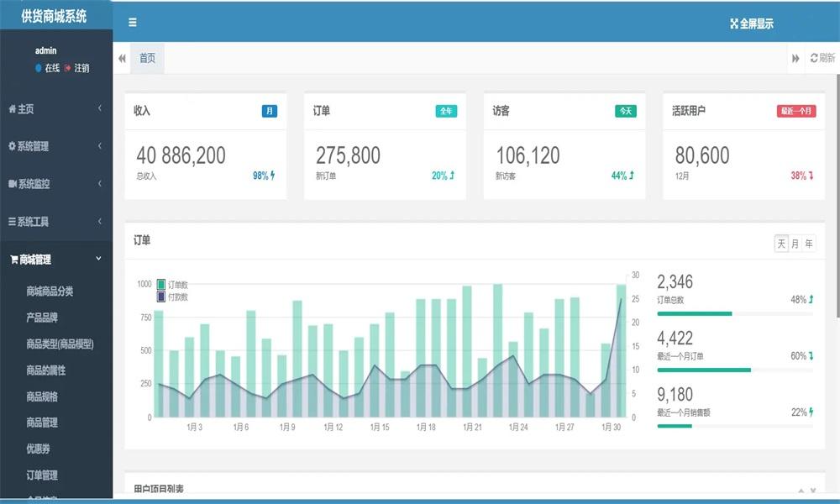The image size is (840, 504).
Task: Click the 全屏显示 fullscreen button
Action: pyautogui.click(x=752, y=24)
